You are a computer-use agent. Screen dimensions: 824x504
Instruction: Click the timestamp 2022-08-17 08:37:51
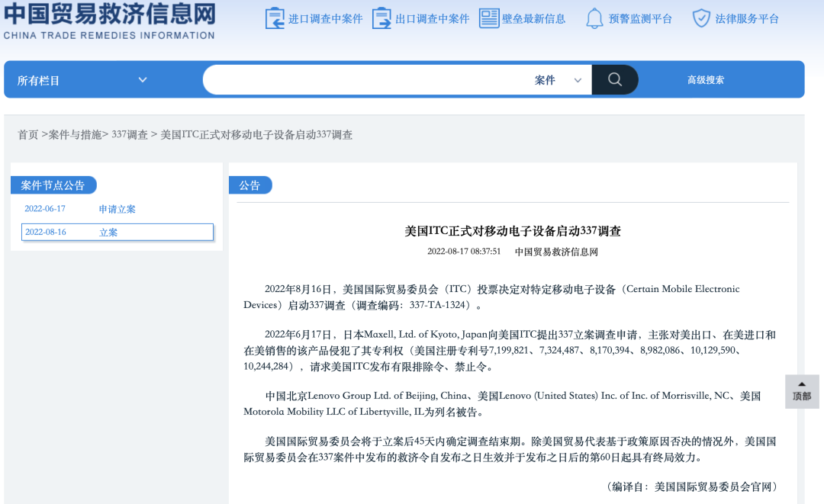(464, 252)
